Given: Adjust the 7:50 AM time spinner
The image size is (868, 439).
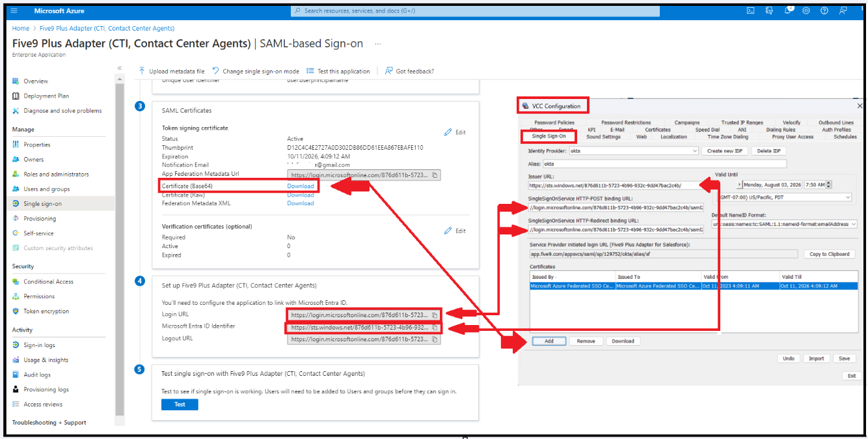Looking at the screenshot, I should (828, 185).
